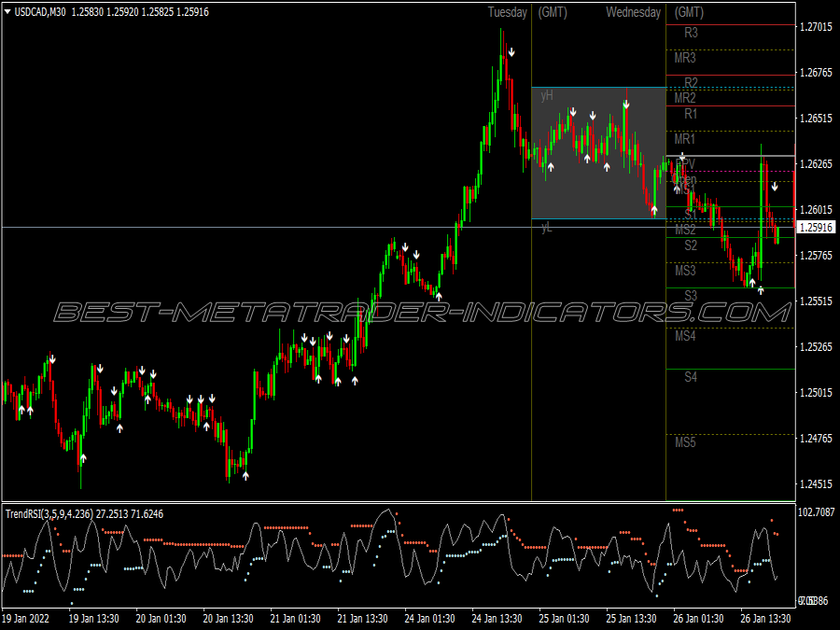Screen dimensions: 840x630
Task: Click the 21 Jan 01:30 time label
Action: coord(295,619)
